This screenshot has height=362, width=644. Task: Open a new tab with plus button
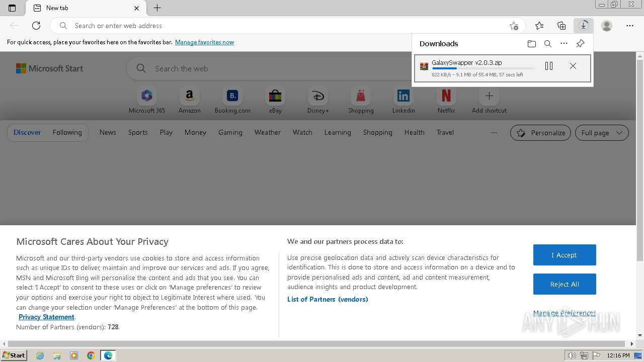point(157,8)
